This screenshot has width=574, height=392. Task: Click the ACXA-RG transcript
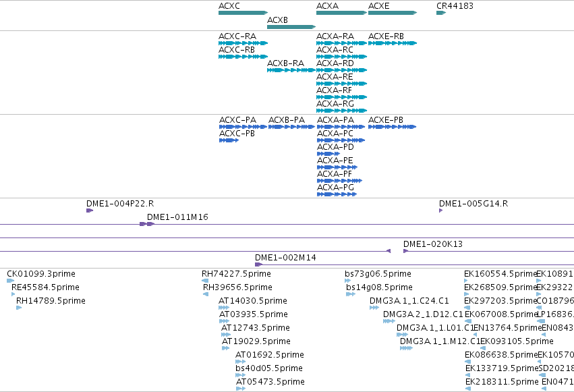point(341,111)
